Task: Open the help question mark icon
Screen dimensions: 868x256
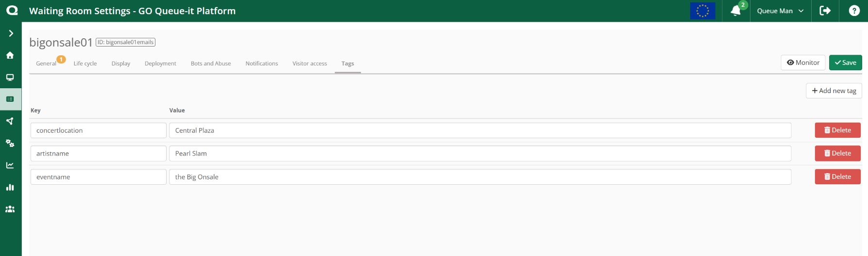Action: (x=854, y=11)
